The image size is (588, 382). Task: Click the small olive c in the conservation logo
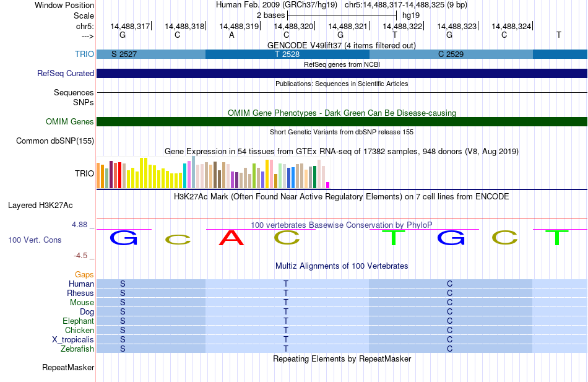(178, 240)
